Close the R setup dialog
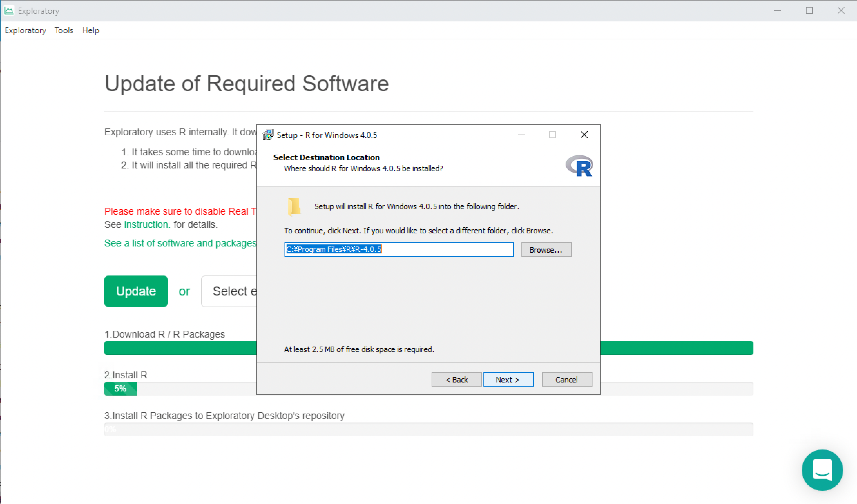 pyautogui.click(x=584, y=135)
